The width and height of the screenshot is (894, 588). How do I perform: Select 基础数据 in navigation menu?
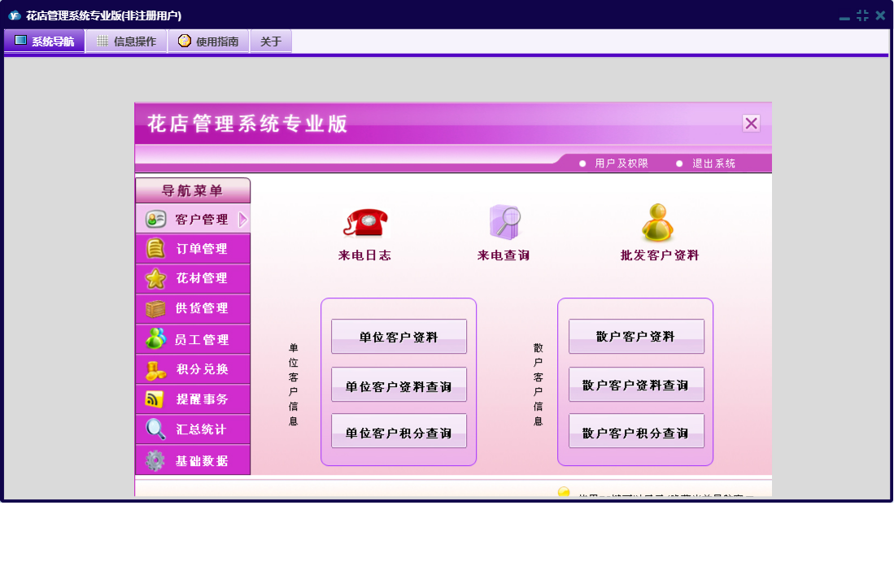point(193,460)
